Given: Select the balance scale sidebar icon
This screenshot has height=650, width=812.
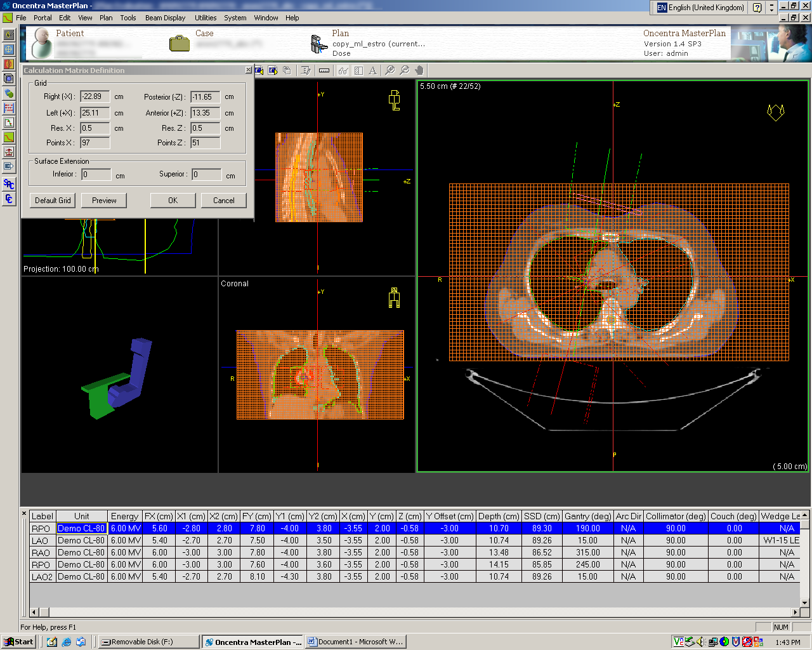Looking at the screenshot, I should (x=9, y=152).
